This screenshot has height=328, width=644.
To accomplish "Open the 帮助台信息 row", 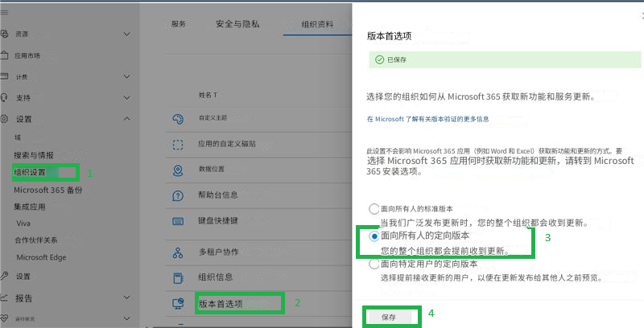I will click(258, 195).
